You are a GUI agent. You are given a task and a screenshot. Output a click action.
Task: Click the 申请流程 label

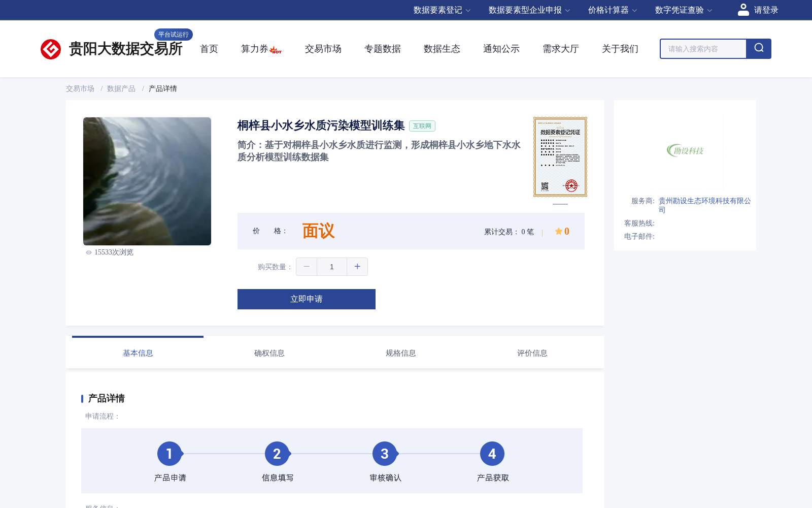[103, 416]
